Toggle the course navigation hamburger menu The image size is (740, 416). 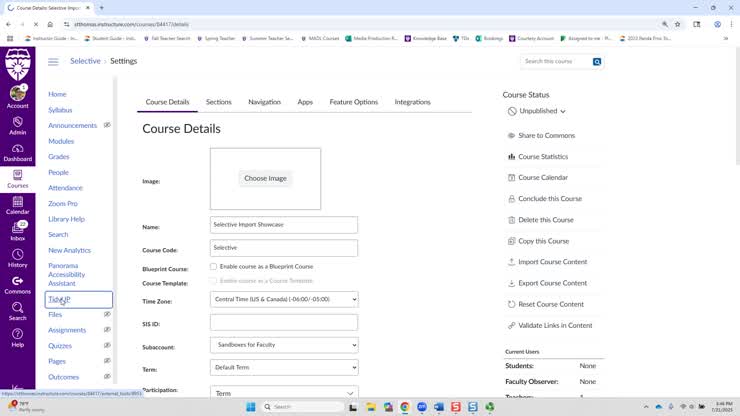53,61
